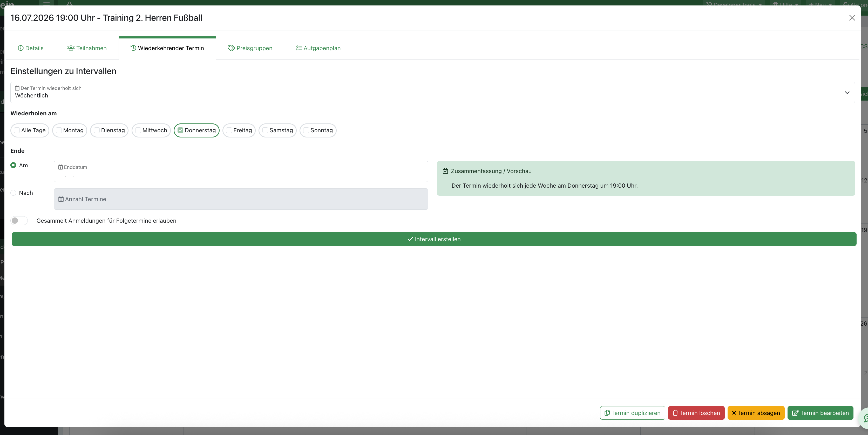Viewport: 868px width, 435px height.
Task: Open the Details tab
Action: click(31, 48)
